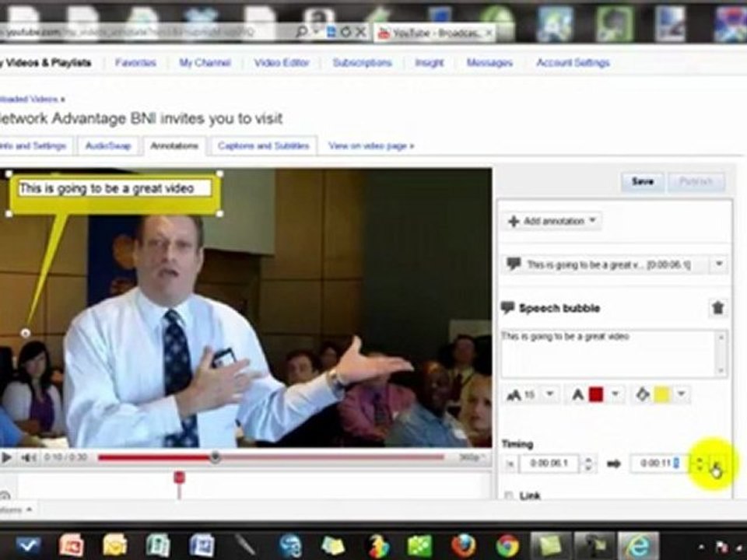747x560 pixels.
Task: Click the video seek bar scrubber knob
Action: point(216,457)
